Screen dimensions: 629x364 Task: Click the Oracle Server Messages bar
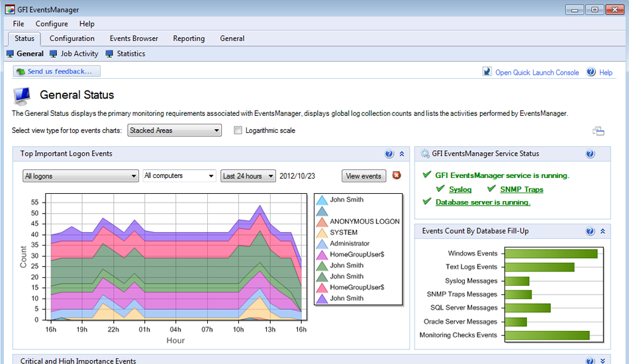coord(516,322)
